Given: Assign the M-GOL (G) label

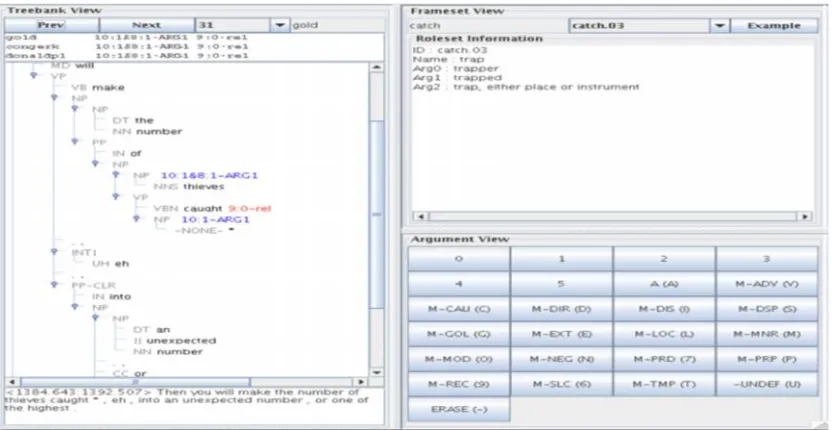Looking at the screenshot, I should [459, 334].
